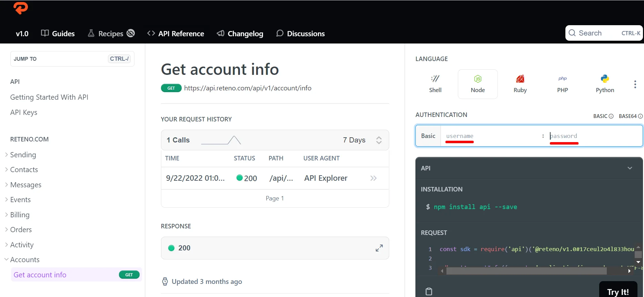The image size is (644, 297).
Task: Click the username field
Action: pos(492,136)
